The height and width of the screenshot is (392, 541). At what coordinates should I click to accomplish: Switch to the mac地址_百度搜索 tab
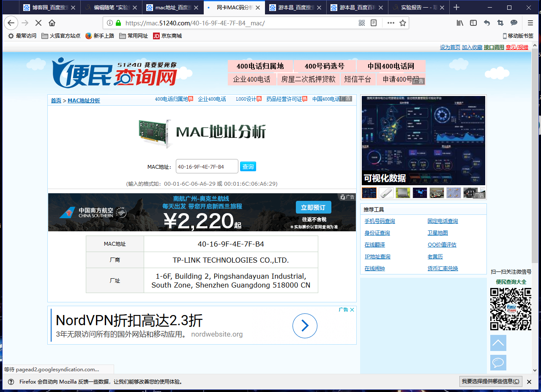(172, 8)
